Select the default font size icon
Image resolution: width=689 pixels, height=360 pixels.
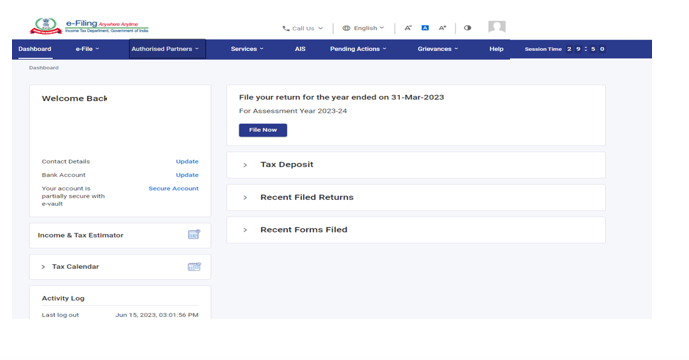(425, 28)
